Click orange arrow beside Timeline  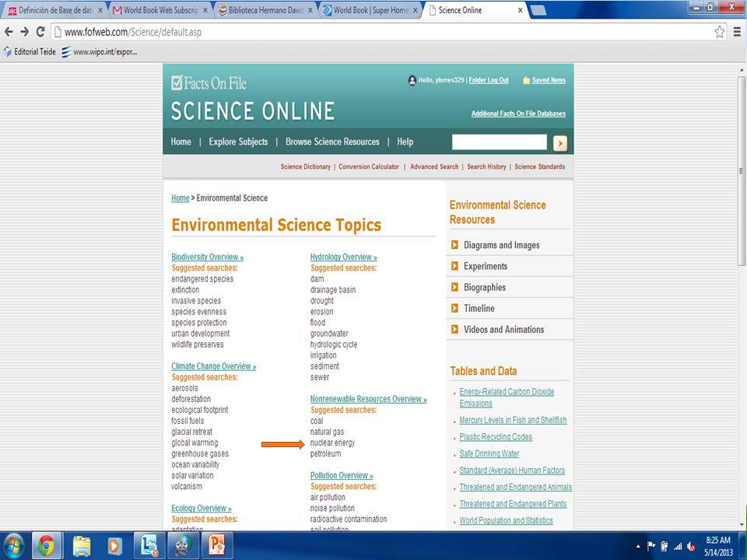pos(454,308)
